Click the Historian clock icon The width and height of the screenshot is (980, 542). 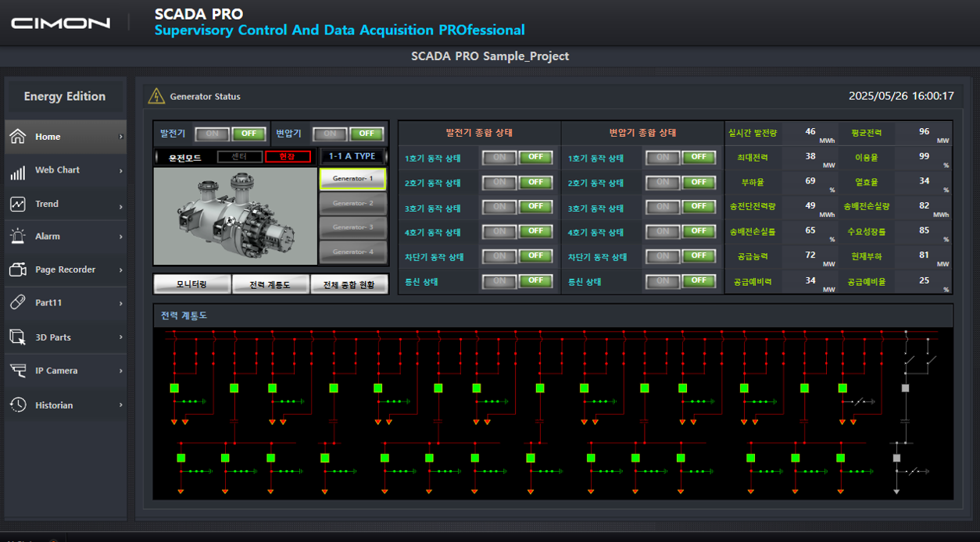[x=17, y=405]
